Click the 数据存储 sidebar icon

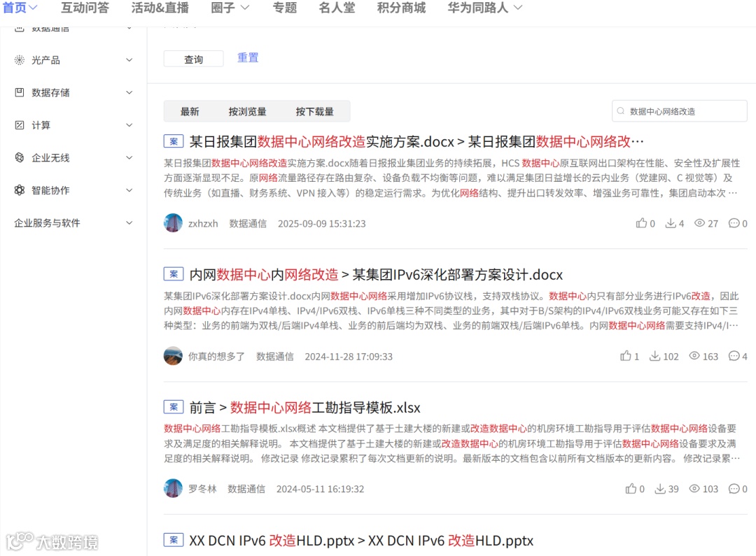point(20,92)
